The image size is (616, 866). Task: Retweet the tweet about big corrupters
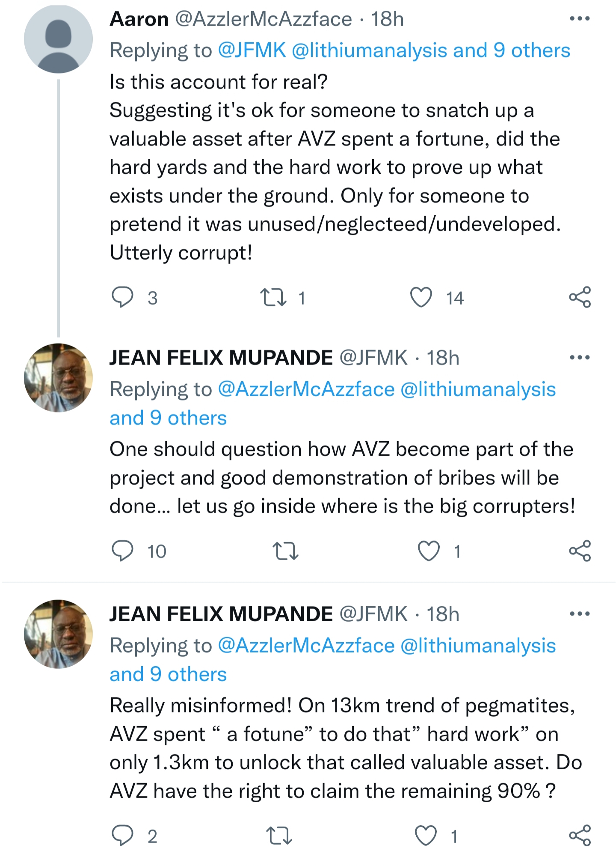285,551
